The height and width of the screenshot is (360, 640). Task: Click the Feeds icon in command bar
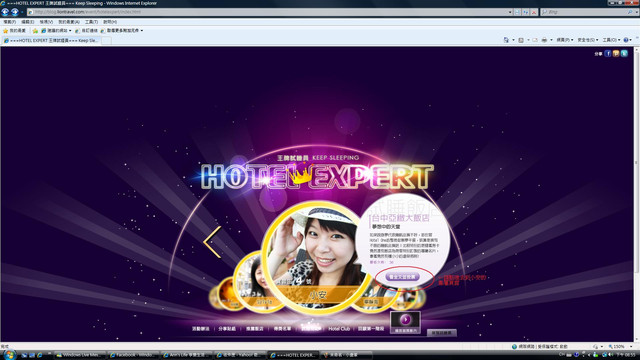pos(521,40)
